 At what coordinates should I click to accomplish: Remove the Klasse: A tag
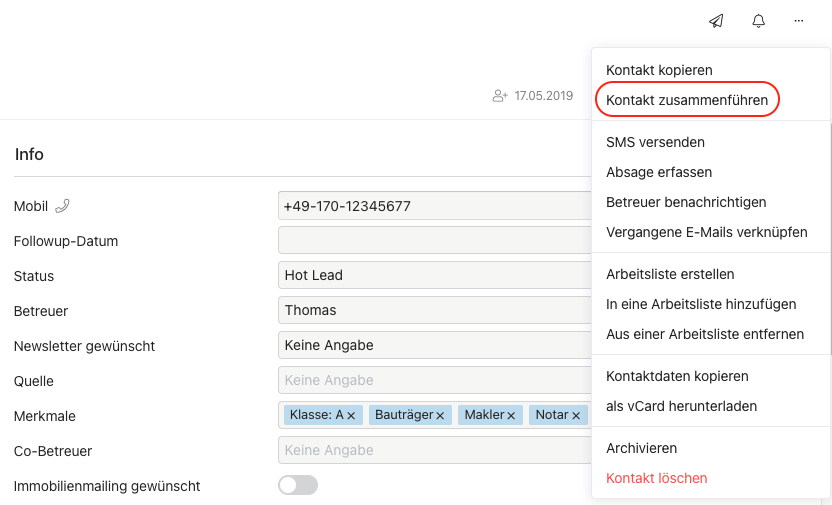[351, 416]
